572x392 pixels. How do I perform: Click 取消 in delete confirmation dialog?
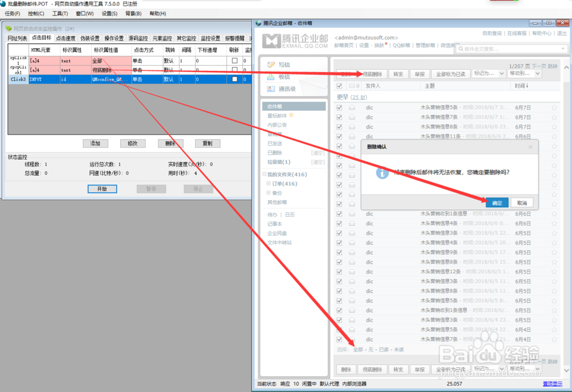click(x=522, y=203)
